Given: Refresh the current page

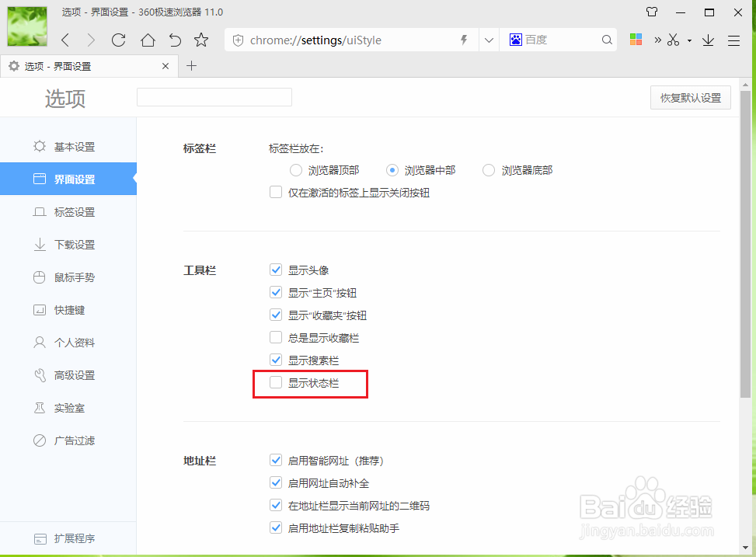Looking at the screenshot, I should (x=117, y=40).
